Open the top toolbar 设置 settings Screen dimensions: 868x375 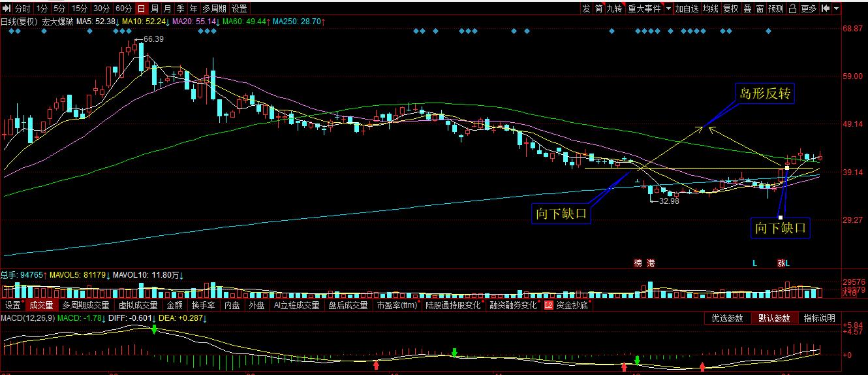point(240,8)
